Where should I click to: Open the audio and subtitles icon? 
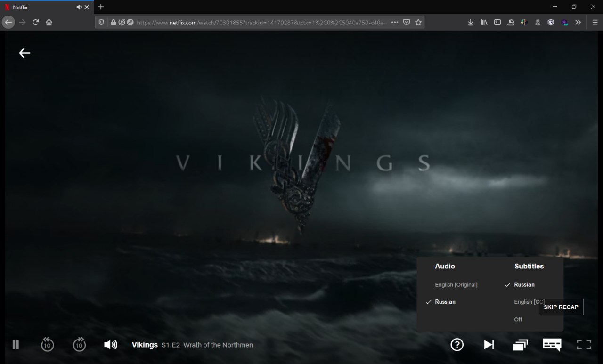click(x=552, y=345)
